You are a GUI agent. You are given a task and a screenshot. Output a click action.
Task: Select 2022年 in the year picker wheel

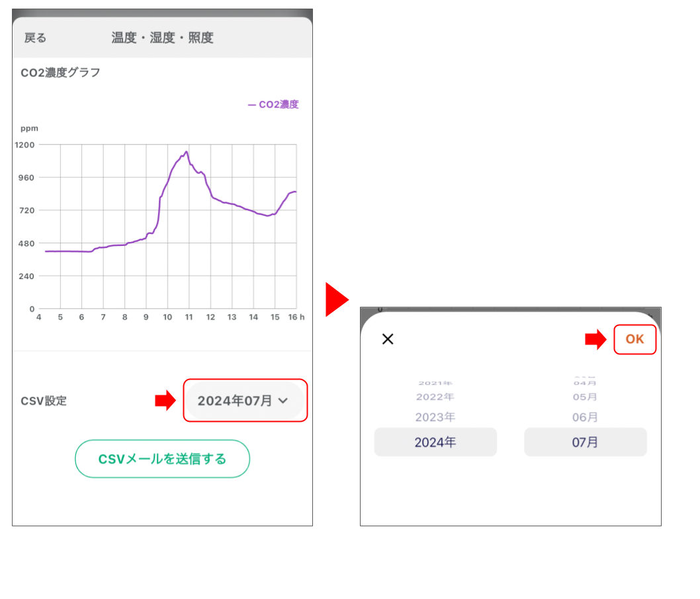[436, 397]
